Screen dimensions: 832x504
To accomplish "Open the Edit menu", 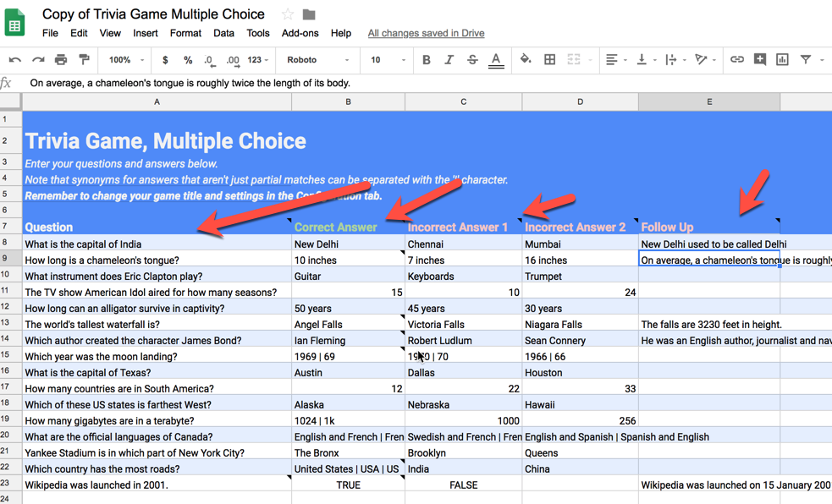I will 79,33.
